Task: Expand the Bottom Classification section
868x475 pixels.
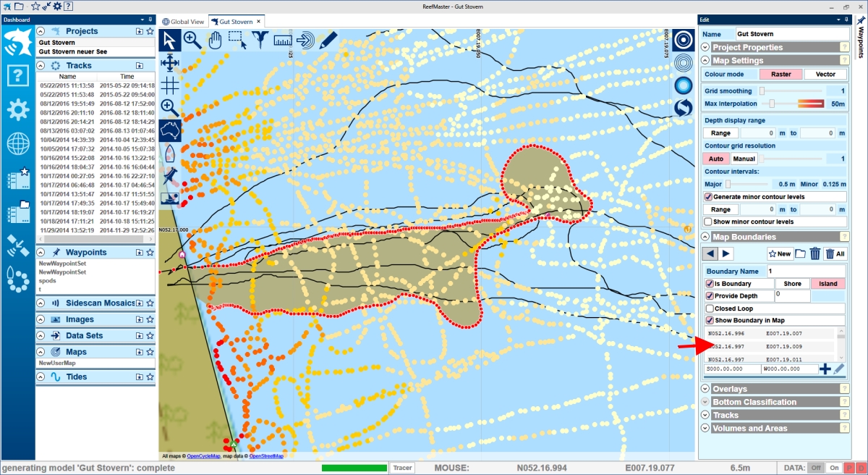Action: (705, 402)
